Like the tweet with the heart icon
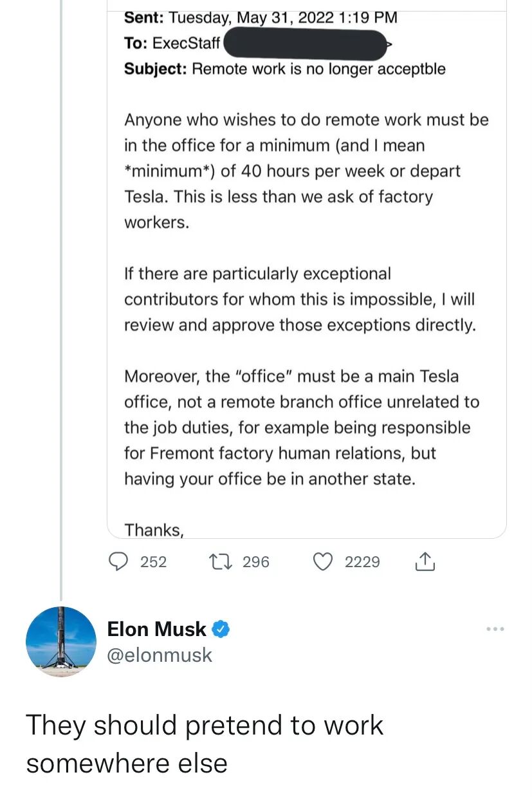Image resolution: width=532 pixels, height=797 pixels. pos(322,562)
